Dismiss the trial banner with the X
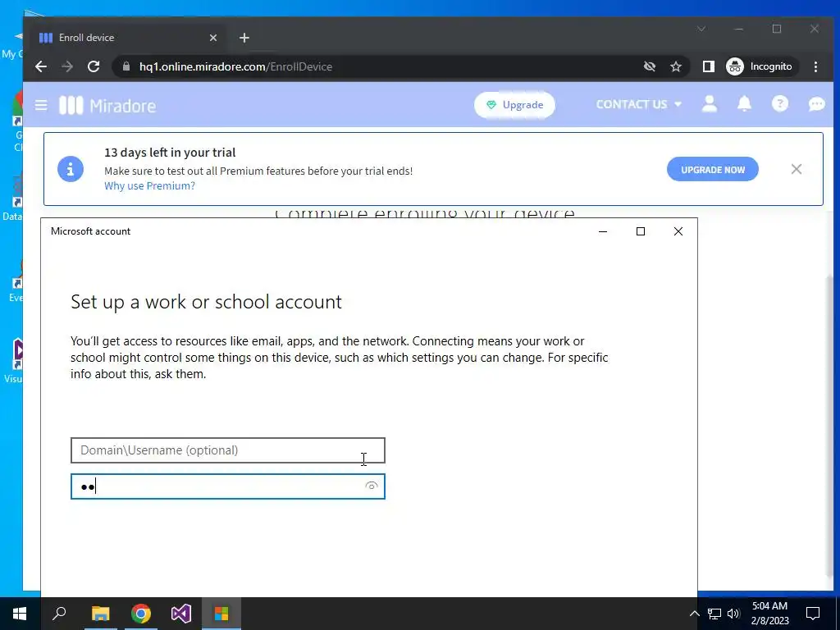This screenshot has width=840, height=630. 796,169
